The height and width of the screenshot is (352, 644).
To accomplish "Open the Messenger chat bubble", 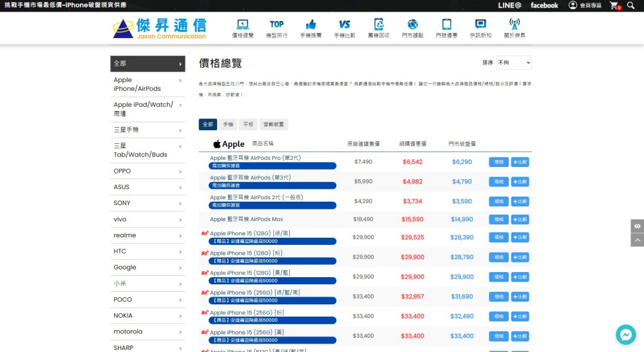I will coord(625,335).
